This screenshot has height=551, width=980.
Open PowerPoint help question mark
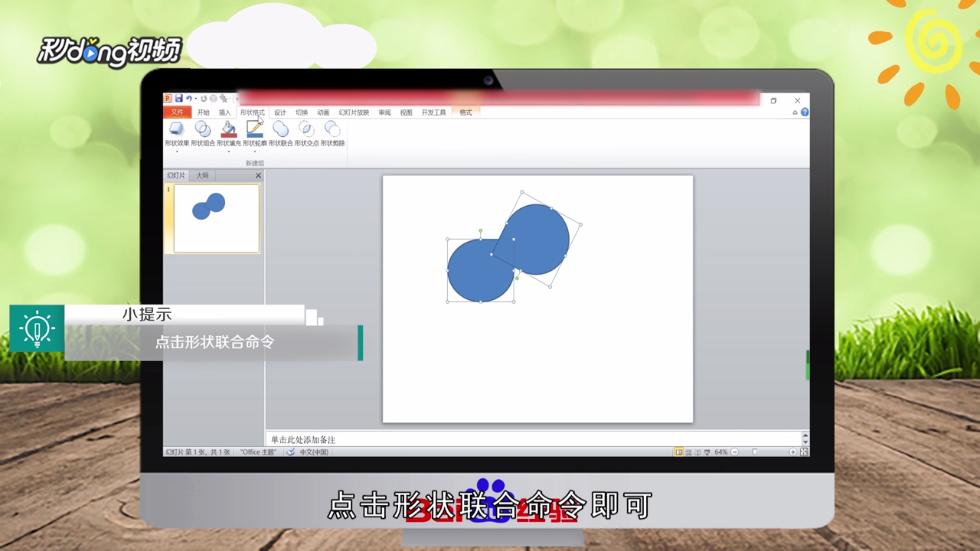click(x=805, y=112)
